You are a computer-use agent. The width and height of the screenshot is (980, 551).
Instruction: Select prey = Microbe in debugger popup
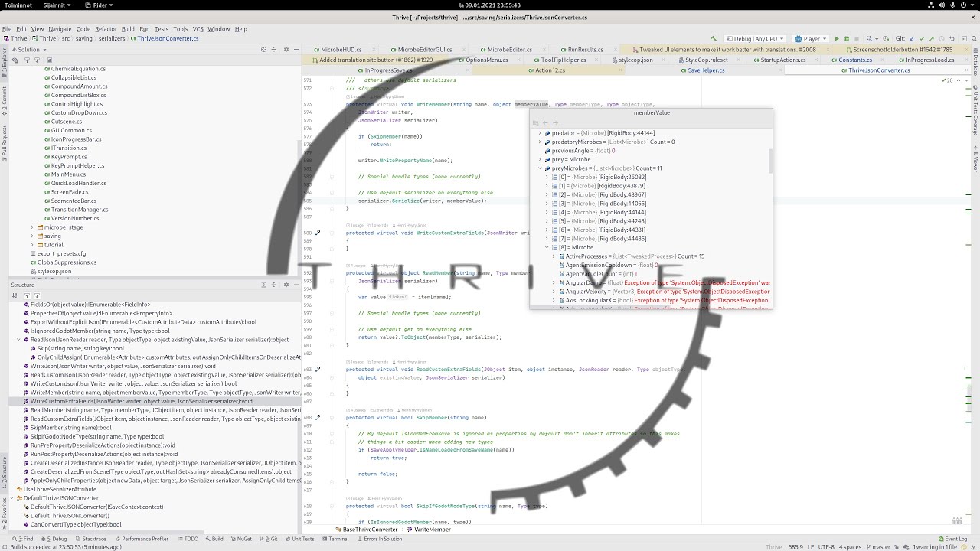pos(567,160)
